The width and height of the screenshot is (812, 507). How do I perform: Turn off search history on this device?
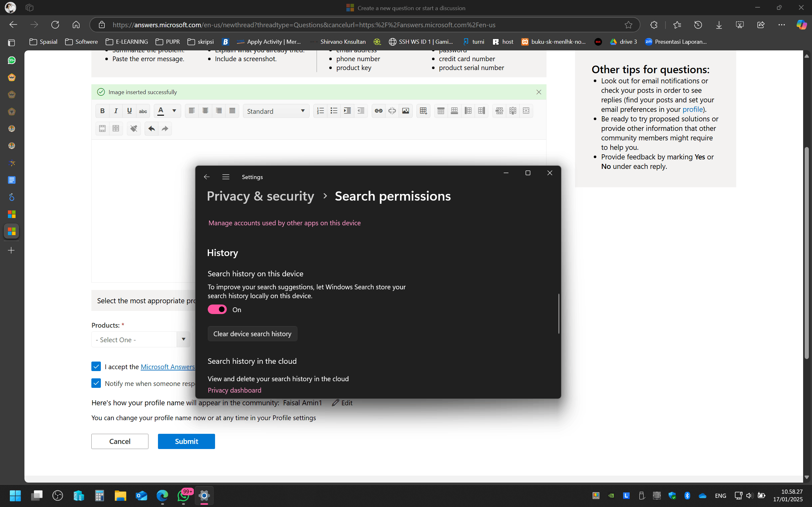coord(217,309)
